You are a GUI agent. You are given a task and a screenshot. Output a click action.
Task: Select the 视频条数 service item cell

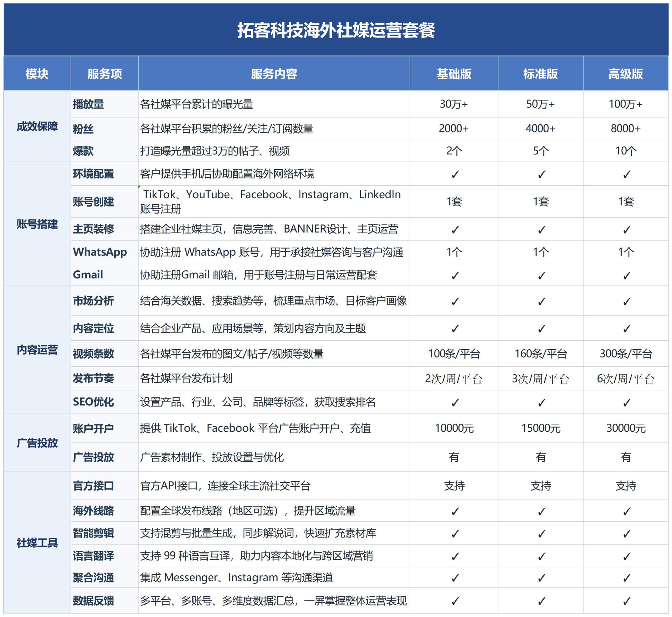coord(105,354)
